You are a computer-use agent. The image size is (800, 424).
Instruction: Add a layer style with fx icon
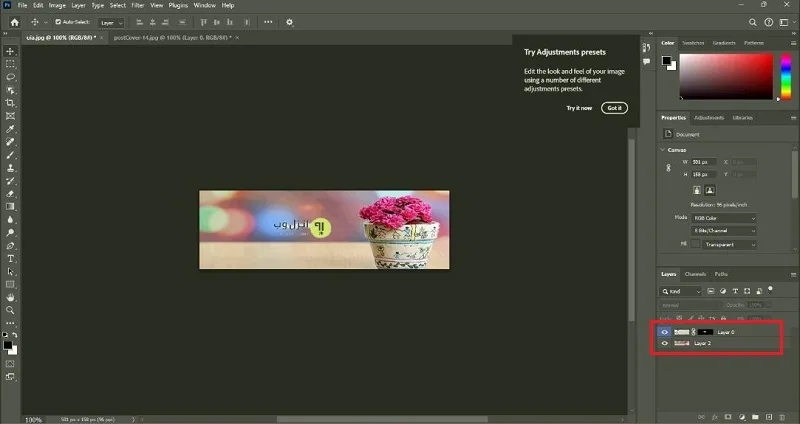tap(715, 417)
